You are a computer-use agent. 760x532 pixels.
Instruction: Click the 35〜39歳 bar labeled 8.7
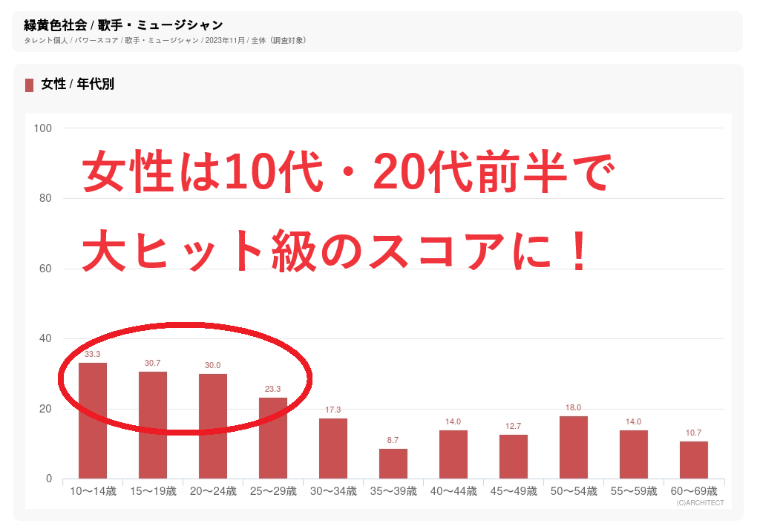(393, 463)
